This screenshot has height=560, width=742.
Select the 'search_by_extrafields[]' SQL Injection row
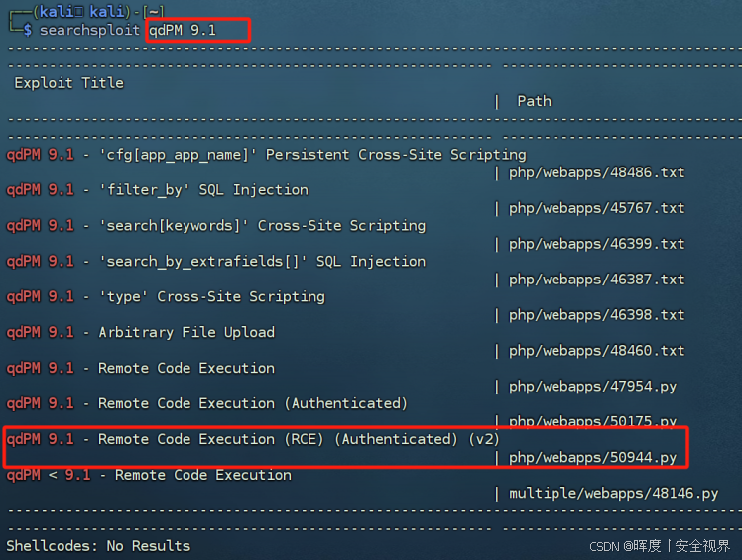[216, 261]
